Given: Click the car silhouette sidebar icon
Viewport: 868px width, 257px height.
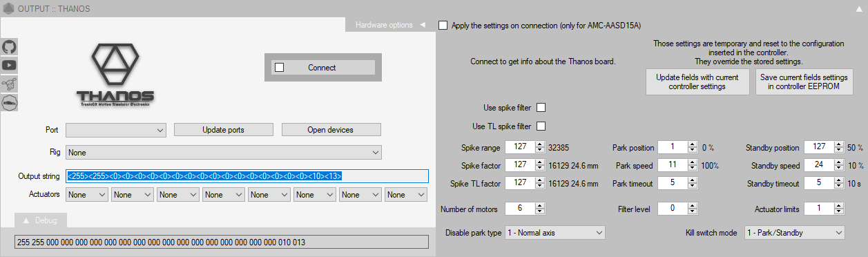Looking at the screenshot, I should pos(10,103).
